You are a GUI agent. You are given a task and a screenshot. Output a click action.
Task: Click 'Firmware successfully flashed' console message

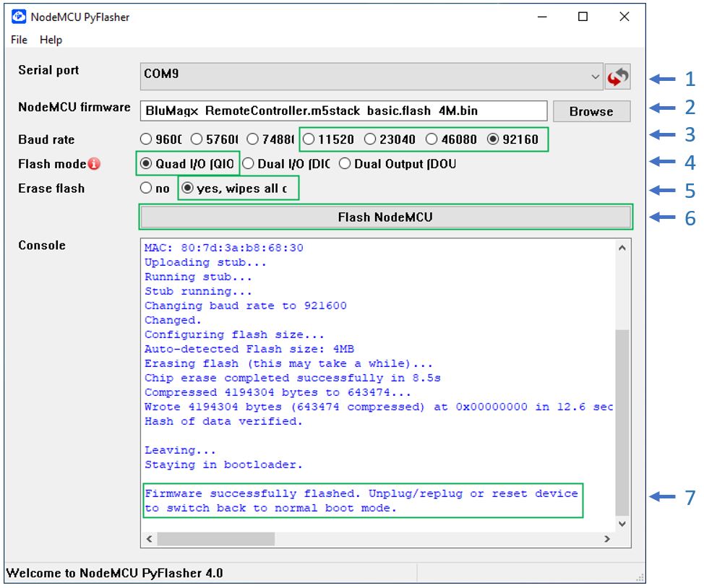click(361, 501)
